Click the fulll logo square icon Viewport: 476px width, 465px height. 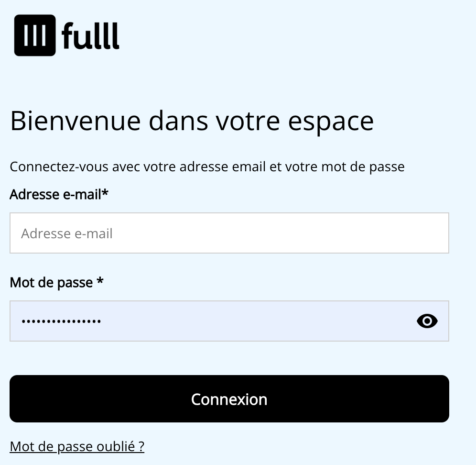coord(35,35)
